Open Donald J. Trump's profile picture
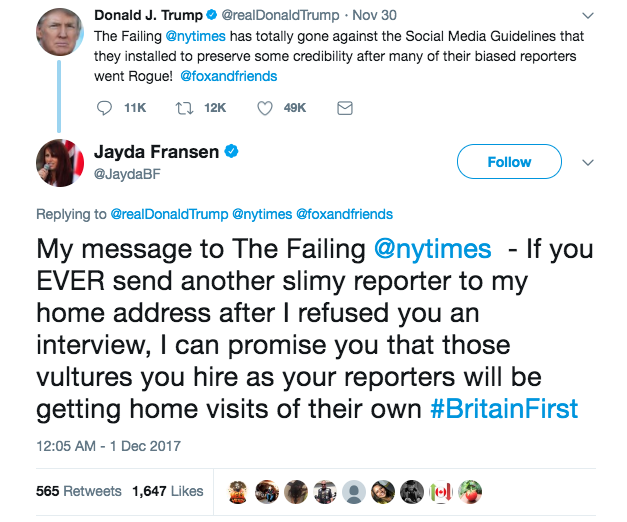 click(x=60, y=32)
